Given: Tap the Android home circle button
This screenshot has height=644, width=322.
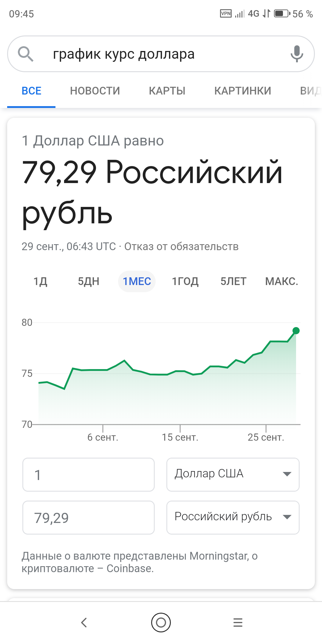Looking at the screenshot, I should click(x=161, y=623).
